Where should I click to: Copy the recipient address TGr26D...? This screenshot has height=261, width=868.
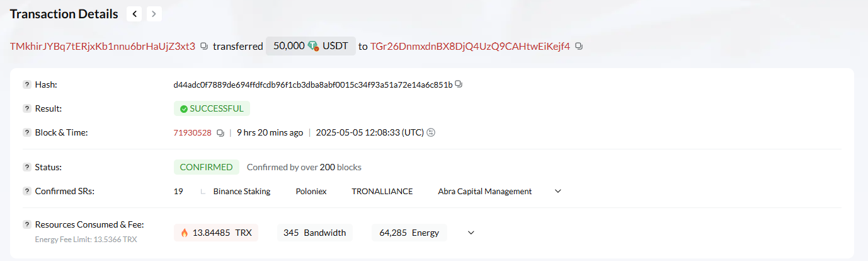click(x=579, y=47)
